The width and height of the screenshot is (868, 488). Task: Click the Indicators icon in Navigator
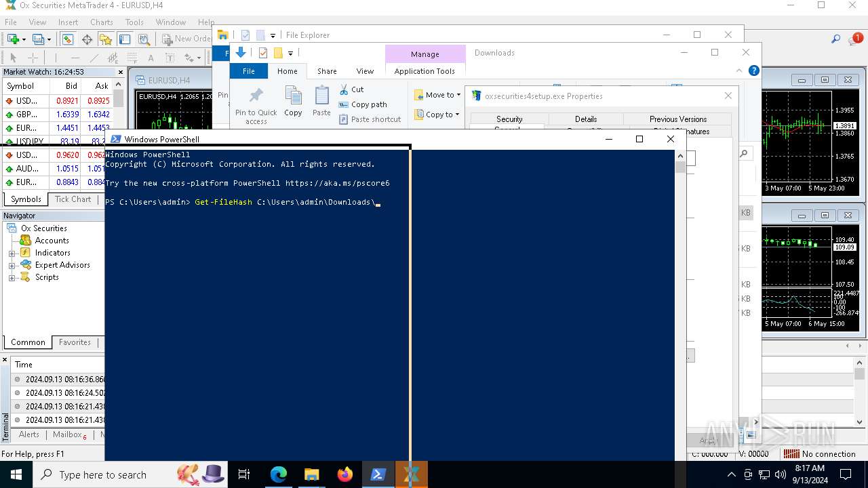(26, 253)
